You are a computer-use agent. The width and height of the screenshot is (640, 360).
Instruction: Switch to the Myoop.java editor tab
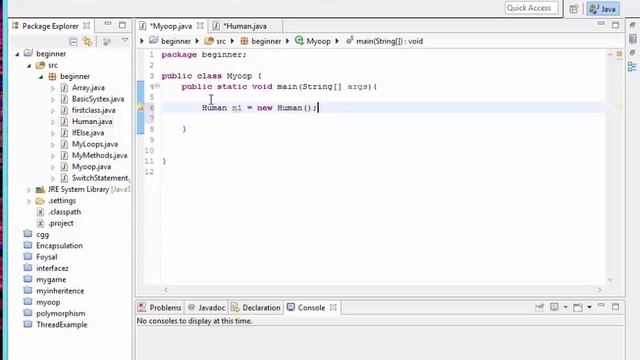click(x=170, y=26)
